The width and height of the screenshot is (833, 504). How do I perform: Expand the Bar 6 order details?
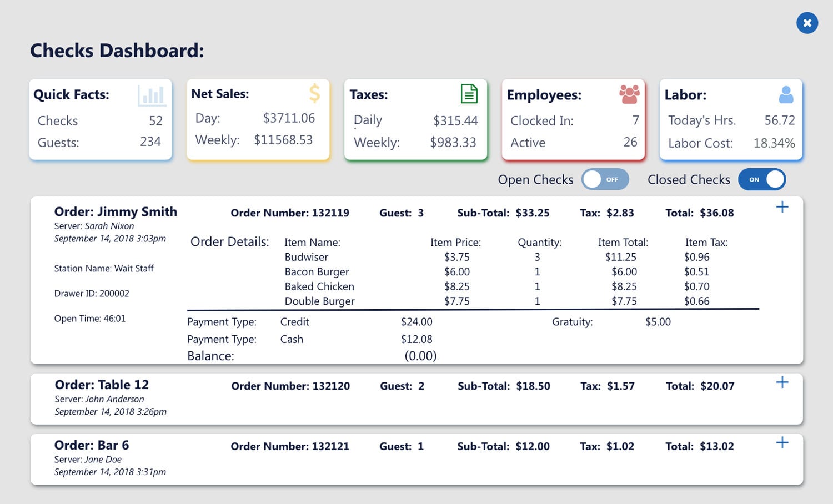(782, 442)
